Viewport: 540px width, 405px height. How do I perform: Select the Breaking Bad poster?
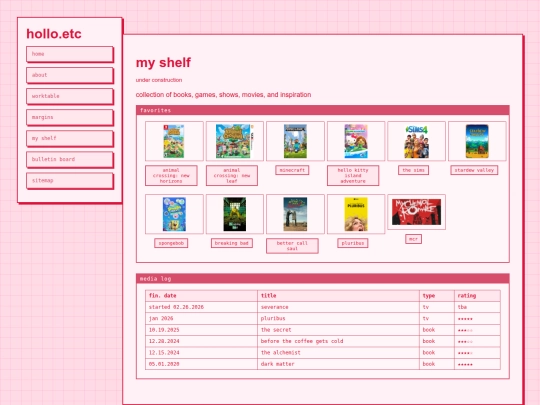[x=235, y=214]
